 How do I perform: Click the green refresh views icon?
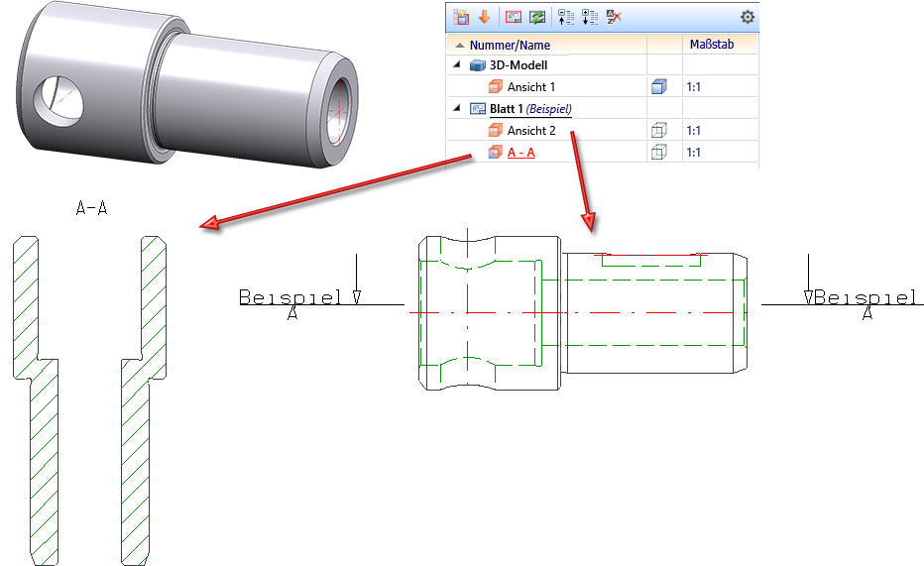[x=537, y=17]
